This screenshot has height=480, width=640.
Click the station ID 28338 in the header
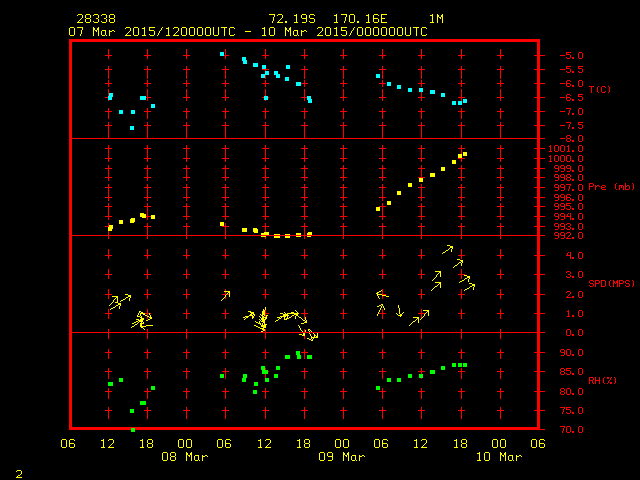[93, 19]
